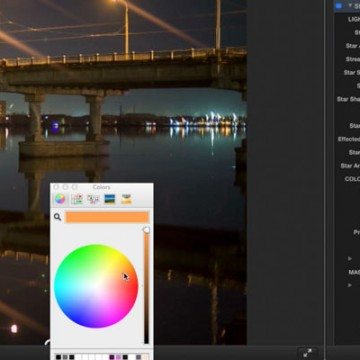Choose the dark purple saved swatch
Screen dimensions: 360x360
(x=112, y=357)
